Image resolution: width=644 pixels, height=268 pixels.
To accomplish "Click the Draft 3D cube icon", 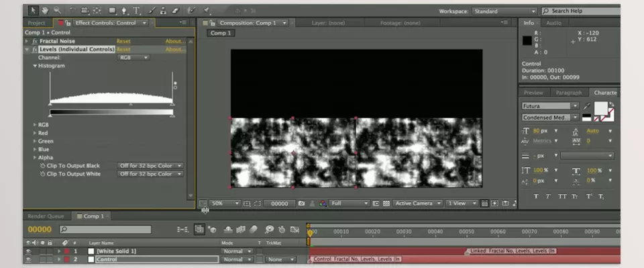I will click(x=213, y=229).
